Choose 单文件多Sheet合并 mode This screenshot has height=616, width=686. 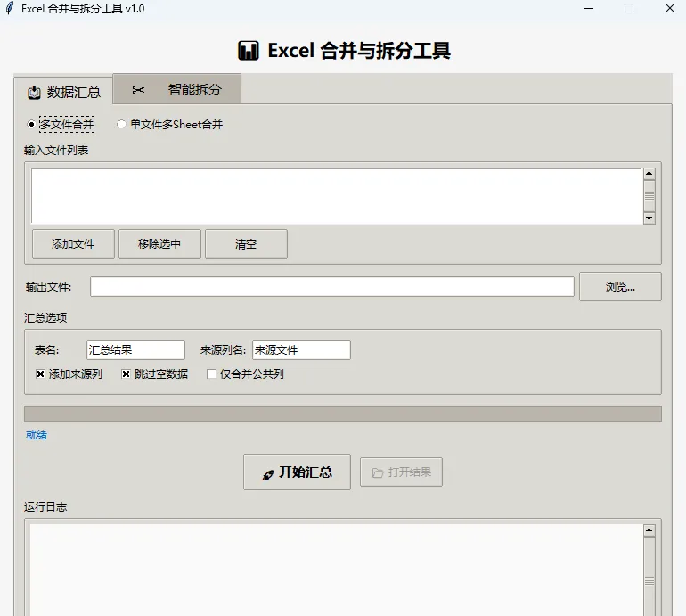170,124
